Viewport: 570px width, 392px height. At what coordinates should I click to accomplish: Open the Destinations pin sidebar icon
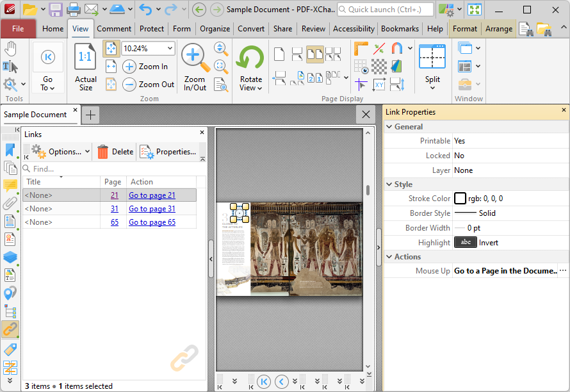10,293
